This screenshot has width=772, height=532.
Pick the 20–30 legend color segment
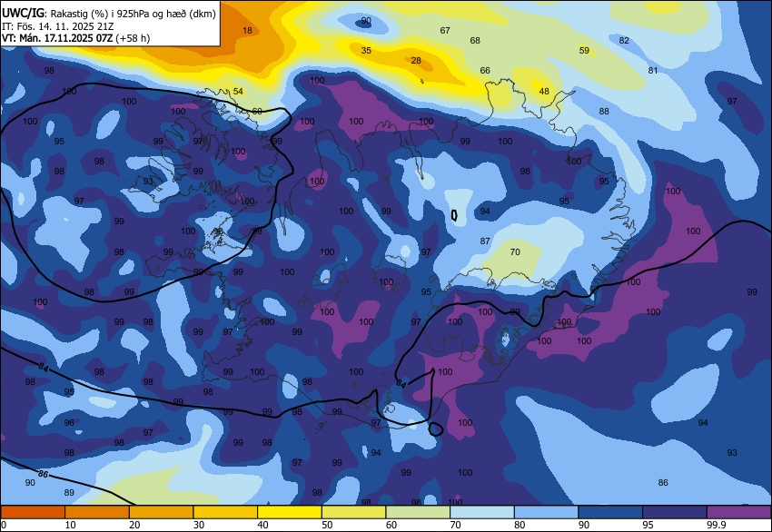(161, 512)
